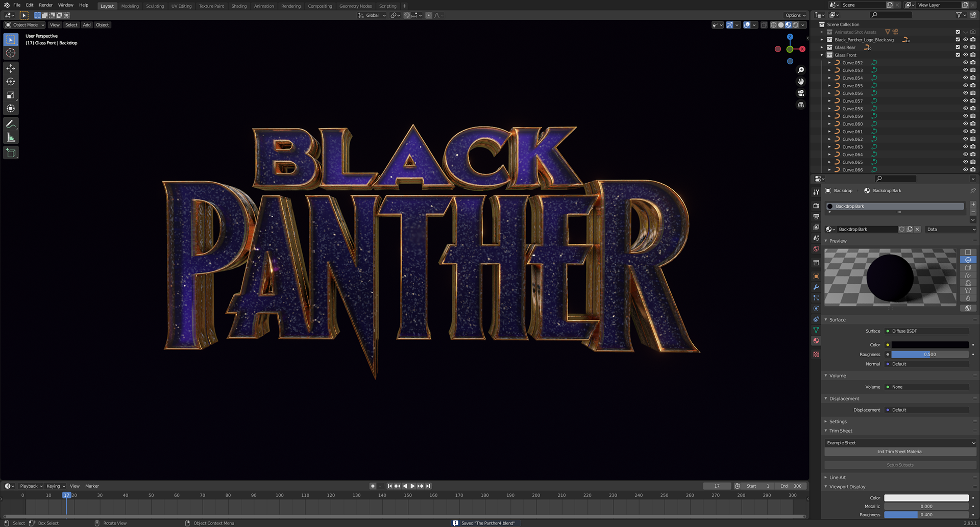Open the Window menu
Viewport: 980px width, 527px height.
65,5
